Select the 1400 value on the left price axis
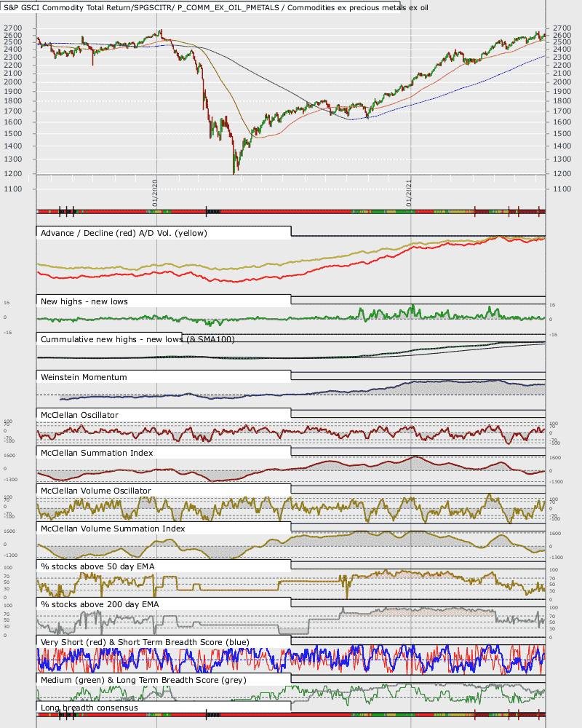Viewport: 582px width, 728px height. [13, 146]
